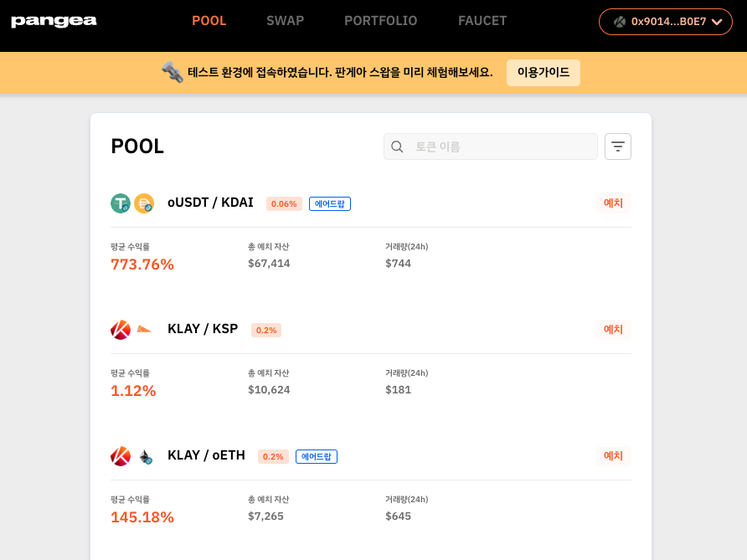Viewport: 747px width, 560px height.
Task: Click the wallet avatar icon
Action: click(620, 22)
